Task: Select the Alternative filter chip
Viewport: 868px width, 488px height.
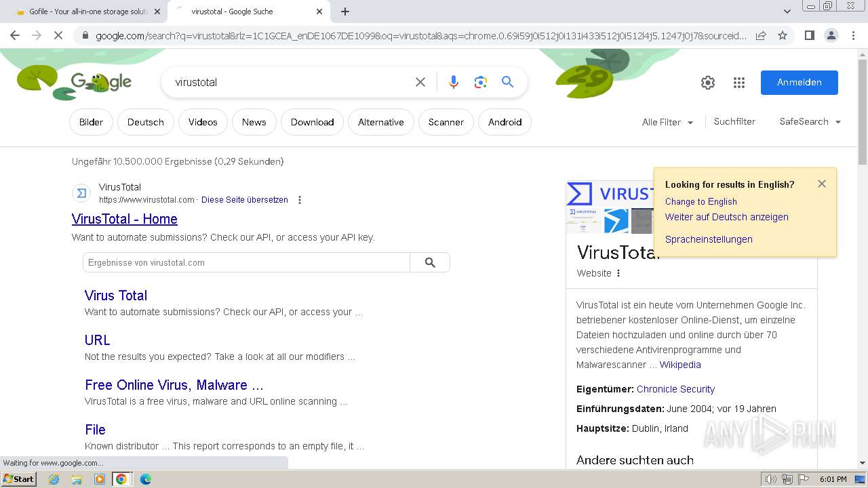Action: pyautogui.click(x=381, y=122)
